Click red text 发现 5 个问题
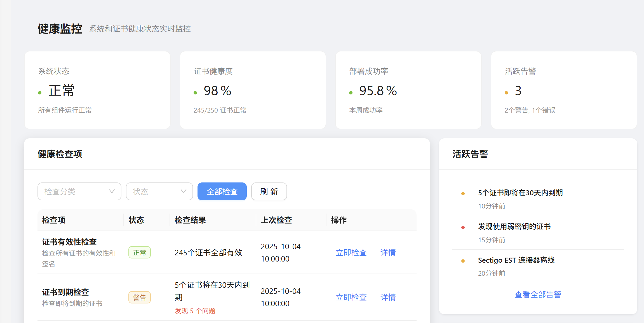The width and height of the screenshot is (644, 323). click(195, 311)
